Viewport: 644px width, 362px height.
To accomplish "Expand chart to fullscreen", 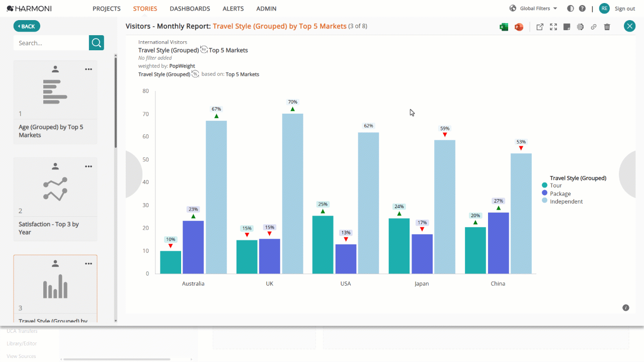I will (x=553, y=27).
